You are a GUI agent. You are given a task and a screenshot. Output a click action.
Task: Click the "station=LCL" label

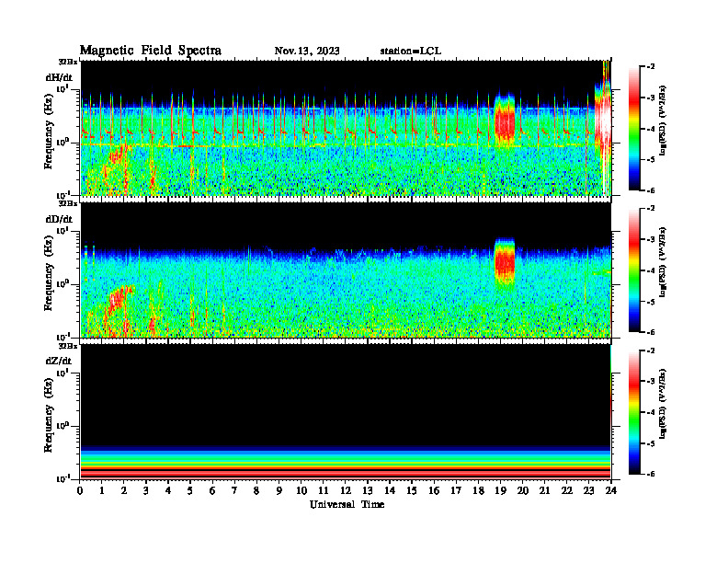pyautogui.click(x=411, y=51)
